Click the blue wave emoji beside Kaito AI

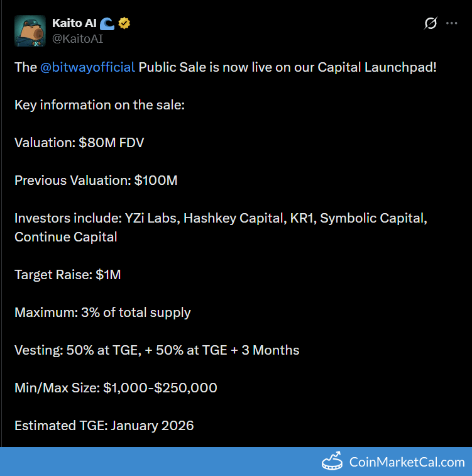[x=107, y=23]
